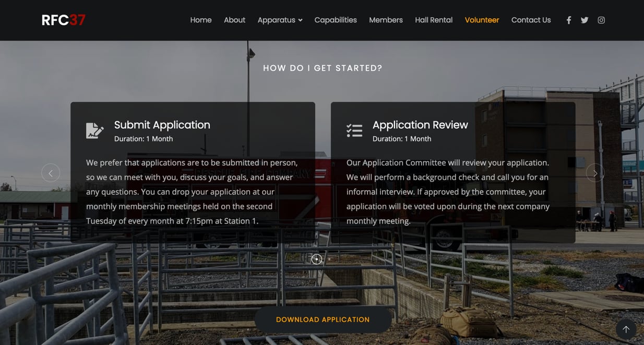Open the About menu item
Image resolution: width=644 pixels, height=345 pixels.
coord(234,20)
